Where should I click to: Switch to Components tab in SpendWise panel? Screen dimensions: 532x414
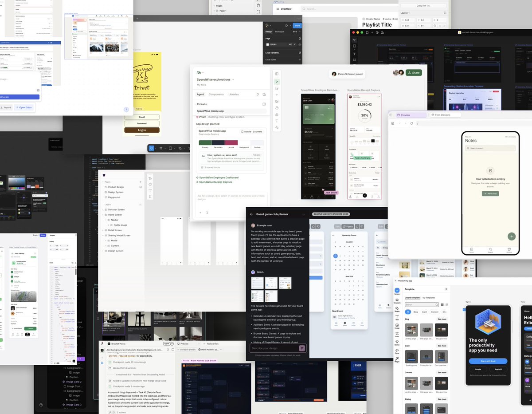click(216, 95)
